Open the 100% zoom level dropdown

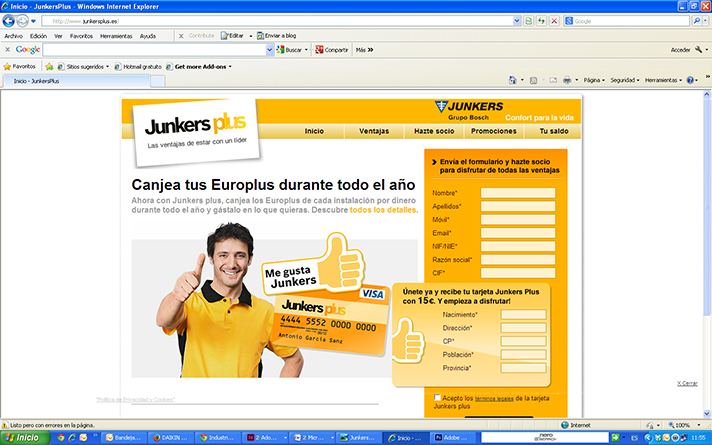pos(698,425)
